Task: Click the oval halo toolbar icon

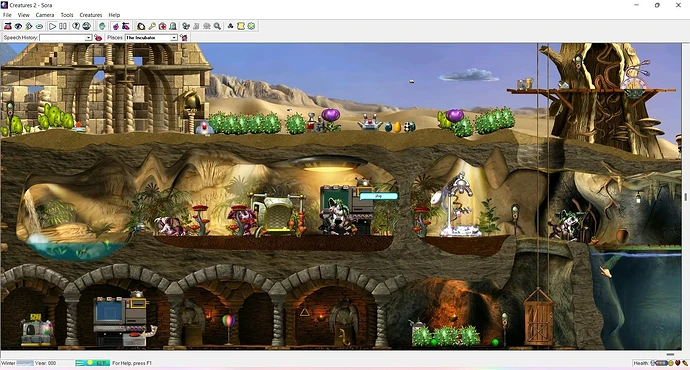Action: point(39,26)
